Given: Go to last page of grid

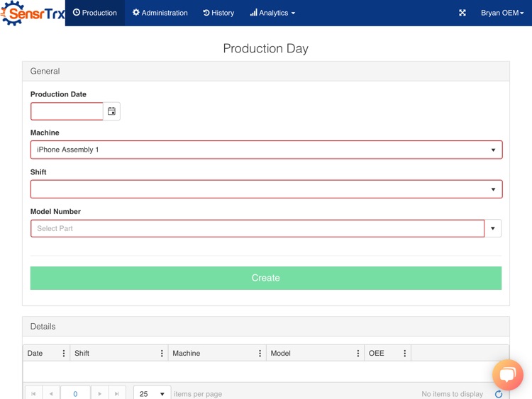Looking at the screenshot, I should [x=117, y=393].
